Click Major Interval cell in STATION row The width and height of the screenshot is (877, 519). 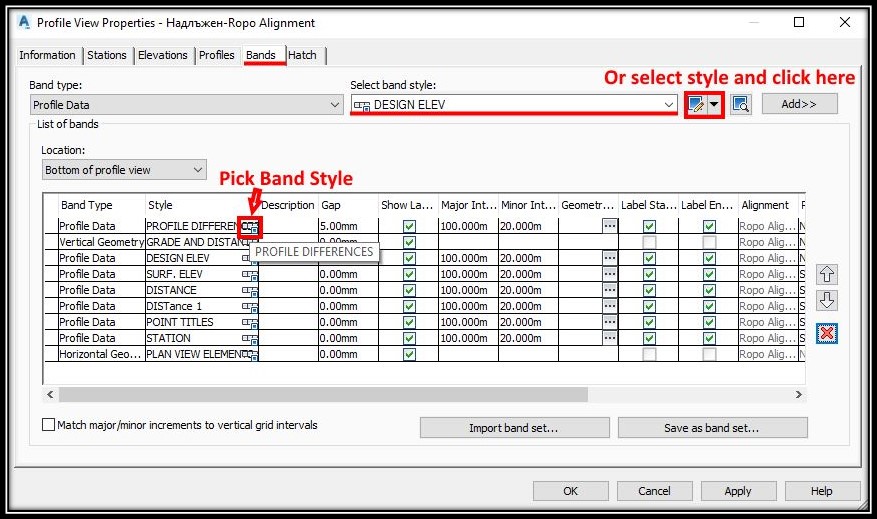coord(468,338)
